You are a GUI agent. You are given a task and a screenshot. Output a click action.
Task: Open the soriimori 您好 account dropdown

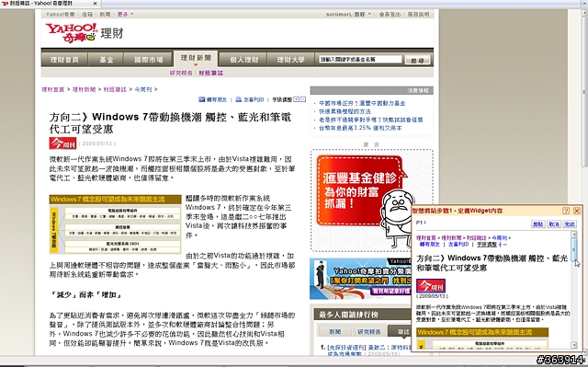348,15
